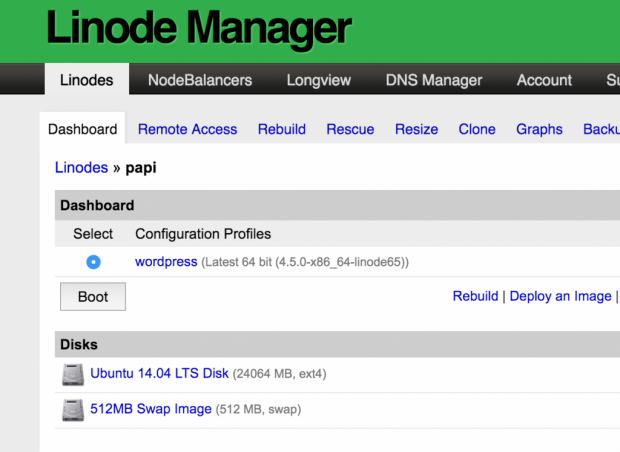The width and height of the screenshot is (620, 452).
Task: Click the Select column header
Action: [93, 234]
